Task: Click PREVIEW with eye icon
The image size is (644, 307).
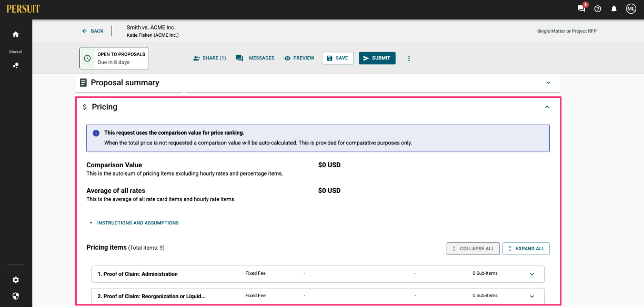Action: [x=299, y=58]
